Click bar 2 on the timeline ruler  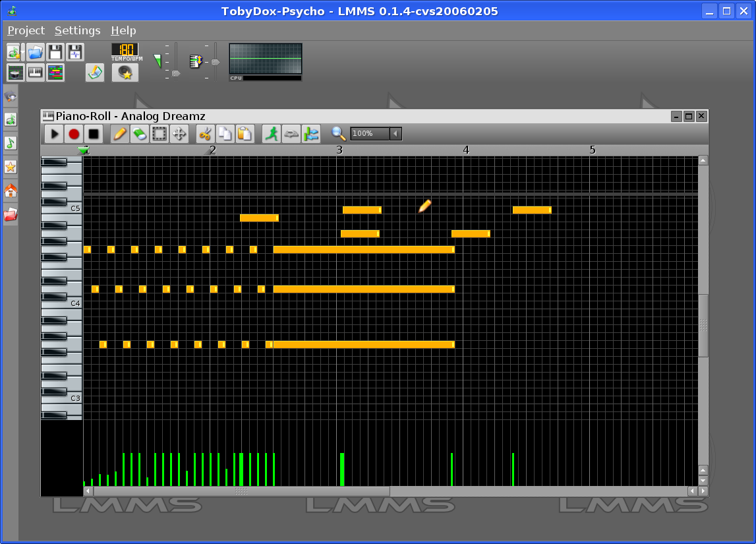213,150
